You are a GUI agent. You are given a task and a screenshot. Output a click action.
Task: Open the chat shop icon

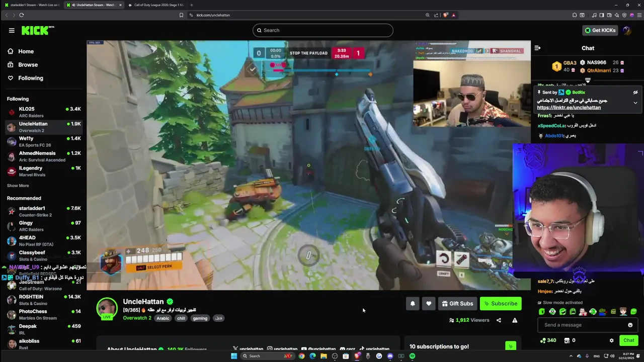(567, 340)
